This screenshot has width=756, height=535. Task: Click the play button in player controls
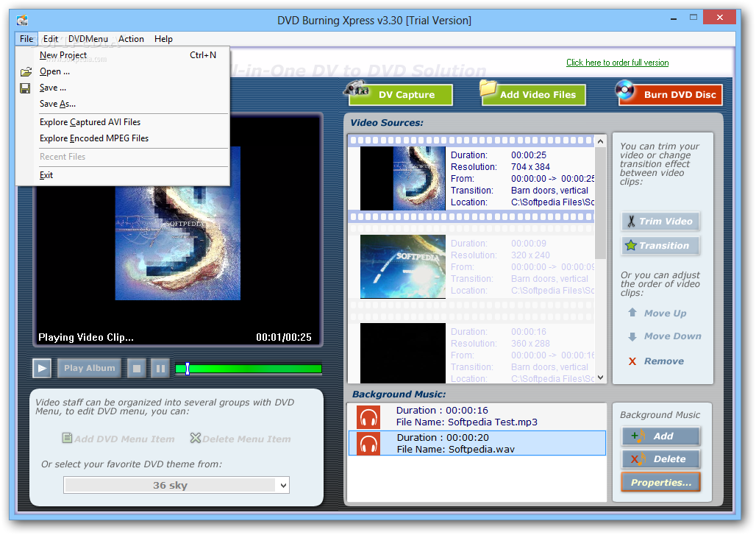point(42,369)
